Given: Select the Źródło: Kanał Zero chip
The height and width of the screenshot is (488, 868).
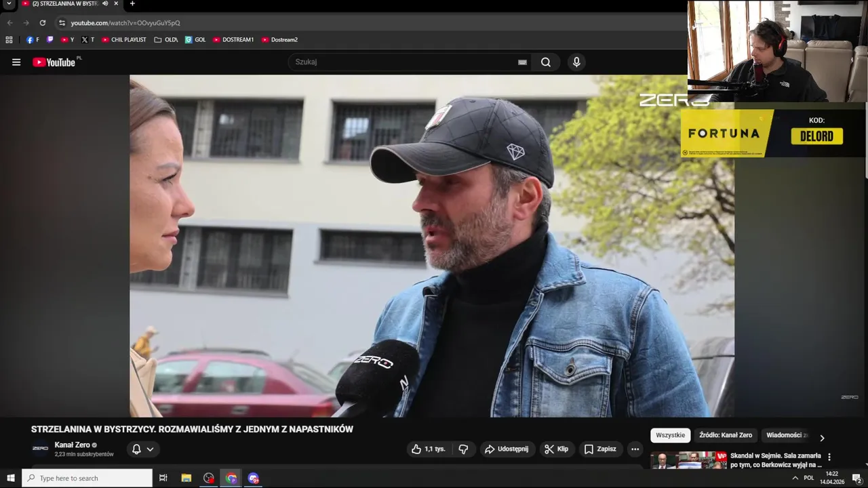Looking at the screenshot, I should tap(725, 435).
